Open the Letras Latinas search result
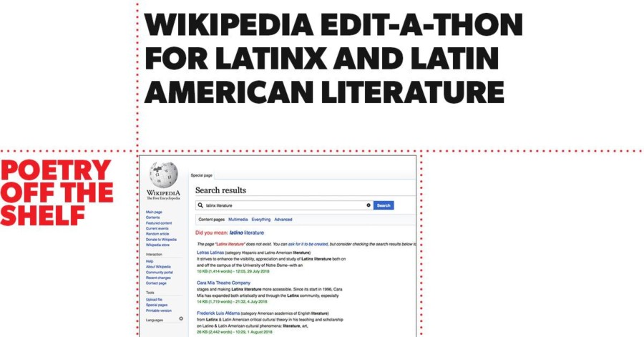Image resolution: width=644 pixels, height=337 pixels. pyautogui.click(x=210, y=253)
